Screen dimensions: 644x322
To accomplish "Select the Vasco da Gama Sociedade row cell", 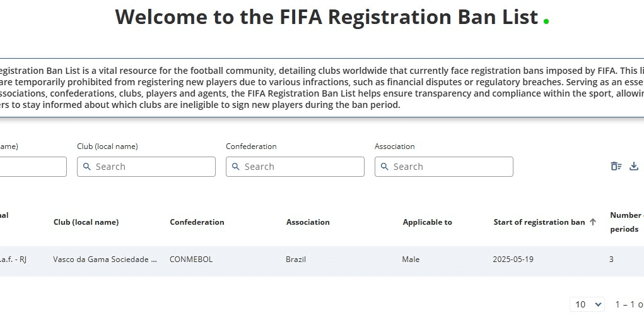I will coord(105,259).
